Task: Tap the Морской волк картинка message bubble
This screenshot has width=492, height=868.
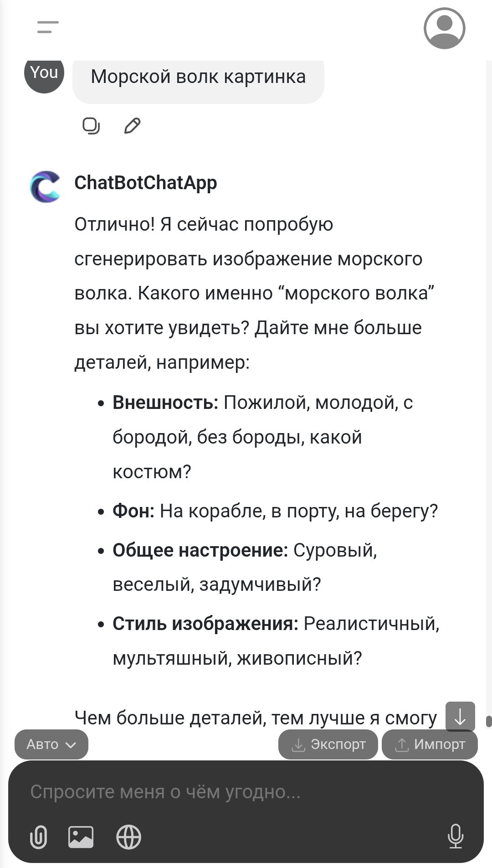Action: coord(198,78)
